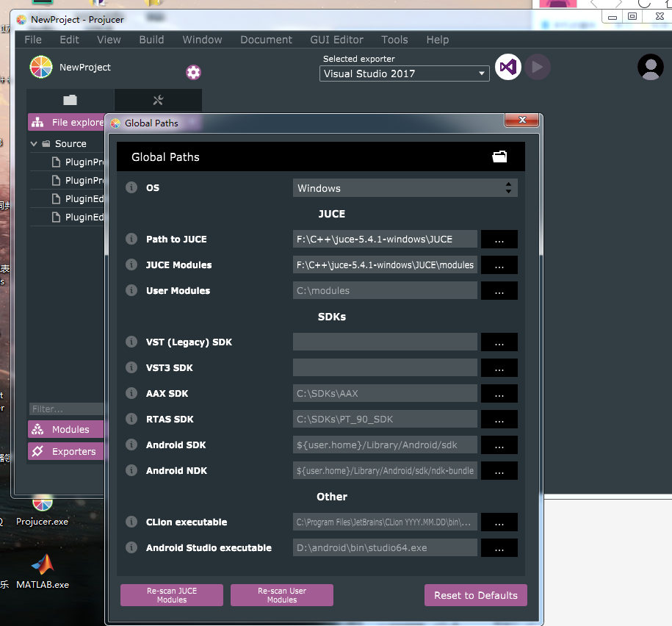Viewport: 672px width, 626px height.
Task: Open project settings gear icon
Action: [193, 72]
